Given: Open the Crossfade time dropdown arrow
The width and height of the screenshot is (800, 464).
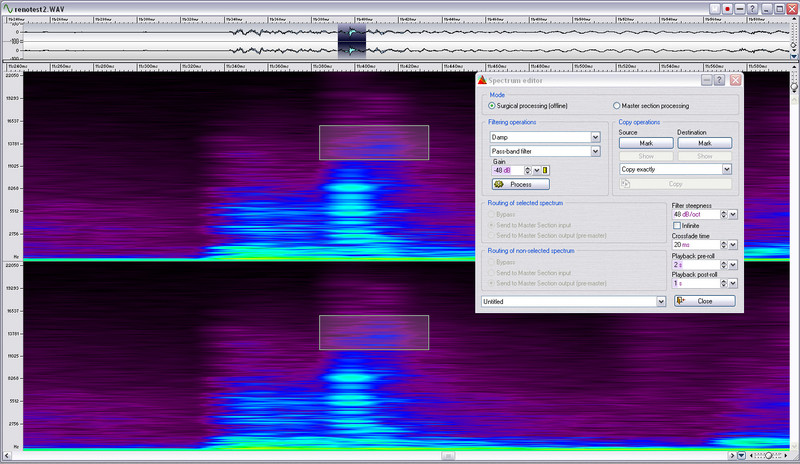Looking at the screenshot, I should (x=733, y=245).
